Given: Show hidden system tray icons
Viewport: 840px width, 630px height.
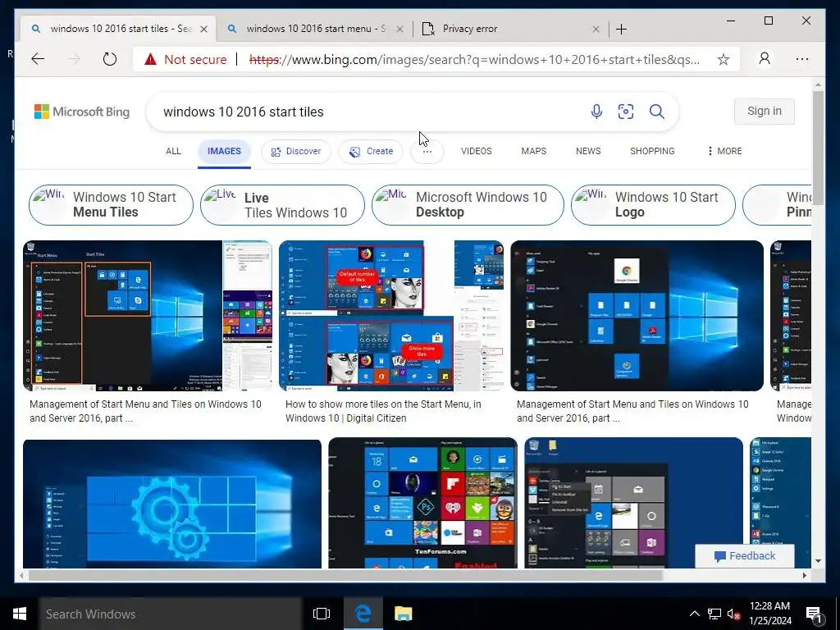Looking at the screenshot, I should pyautogui.click(x=694, y=614).
